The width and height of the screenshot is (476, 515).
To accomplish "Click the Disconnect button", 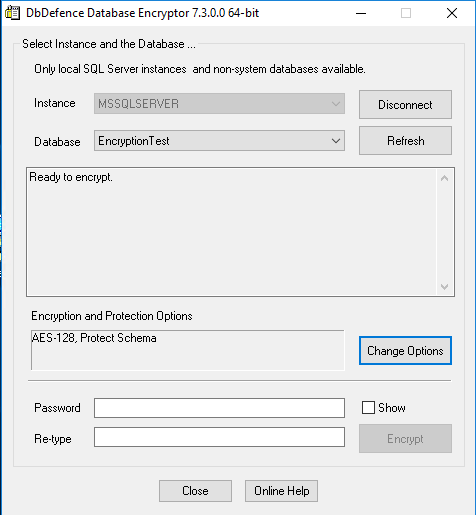I will point(405,104).
